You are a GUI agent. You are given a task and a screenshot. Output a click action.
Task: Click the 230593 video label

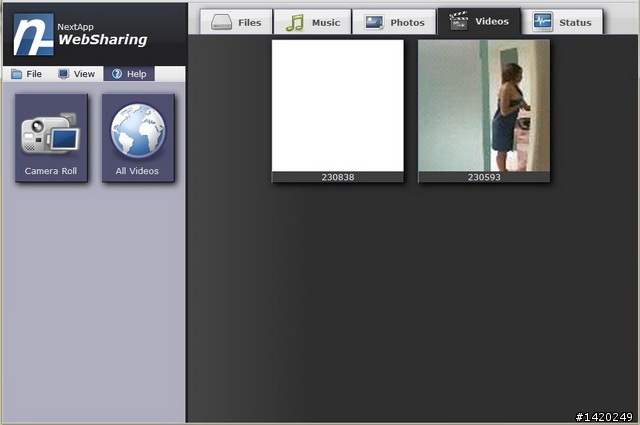tap(484, 177)
